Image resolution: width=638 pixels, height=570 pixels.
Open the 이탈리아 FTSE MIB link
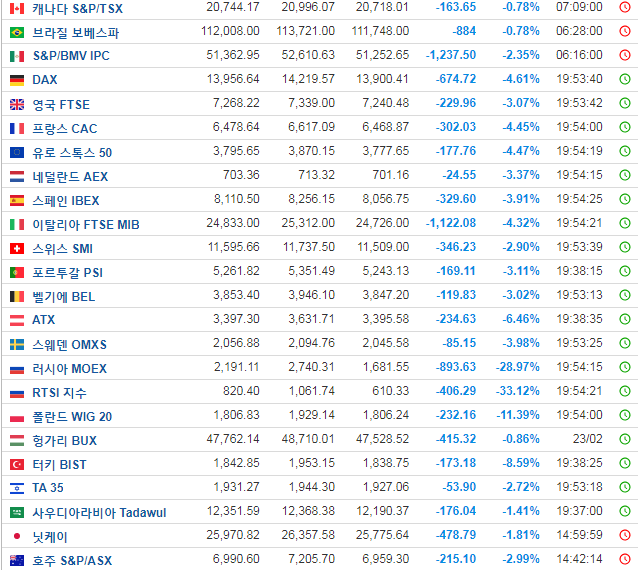pyautogui.click(x=86, y=225)
